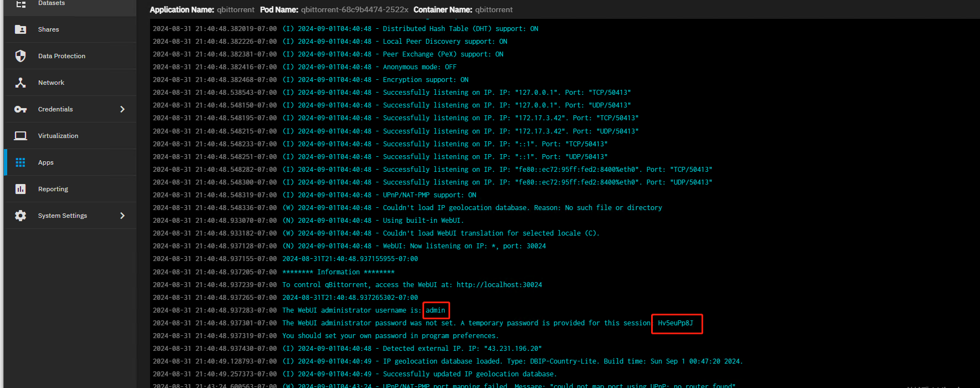Click the ******** Information ******** line
The height and width of the screenshot is (388, 980).
click(274, 272)
